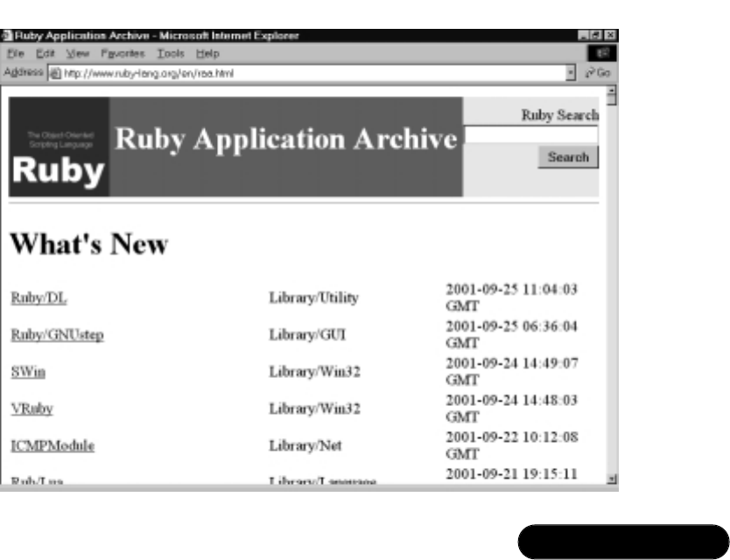The image size is (730, 560).
Task: Open the Ruby/GNUstep link
Action: point(57,335)
